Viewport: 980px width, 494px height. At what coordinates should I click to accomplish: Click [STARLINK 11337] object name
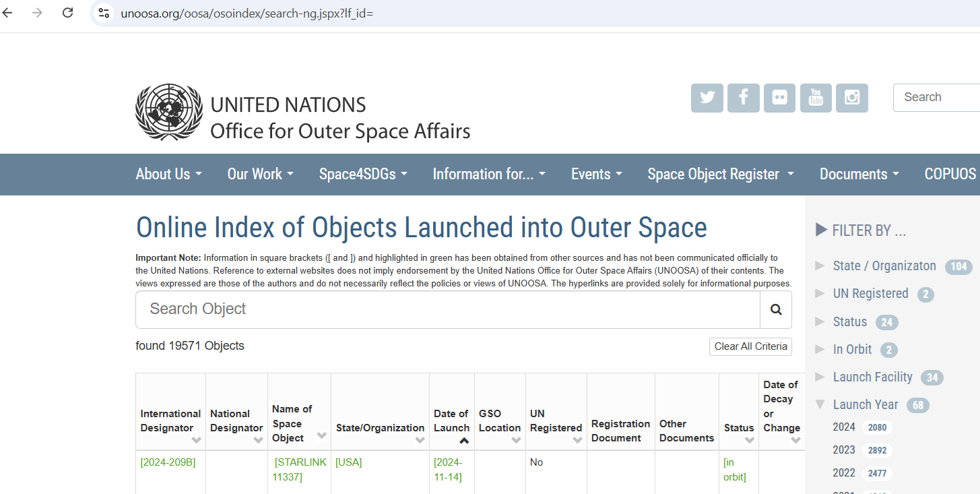click(300, 470)
